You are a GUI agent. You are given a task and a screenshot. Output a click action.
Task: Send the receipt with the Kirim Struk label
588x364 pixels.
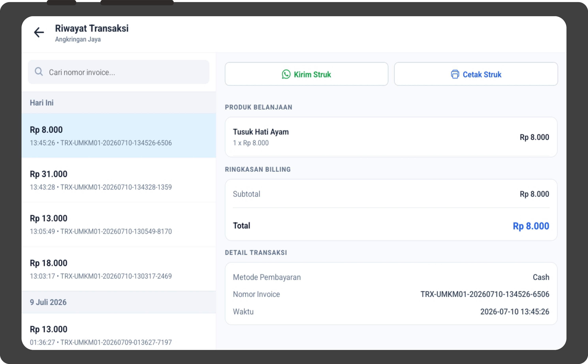312,75
